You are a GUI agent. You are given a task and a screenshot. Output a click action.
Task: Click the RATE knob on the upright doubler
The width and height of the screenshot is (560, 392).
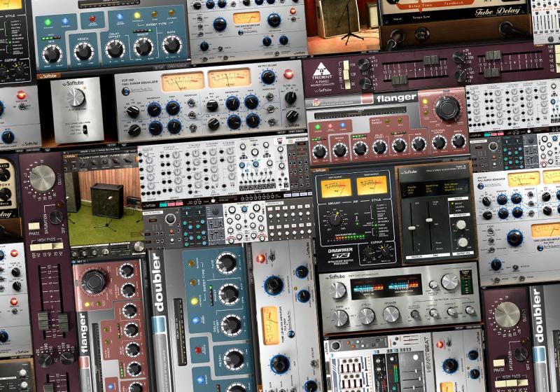pos(171,44)
